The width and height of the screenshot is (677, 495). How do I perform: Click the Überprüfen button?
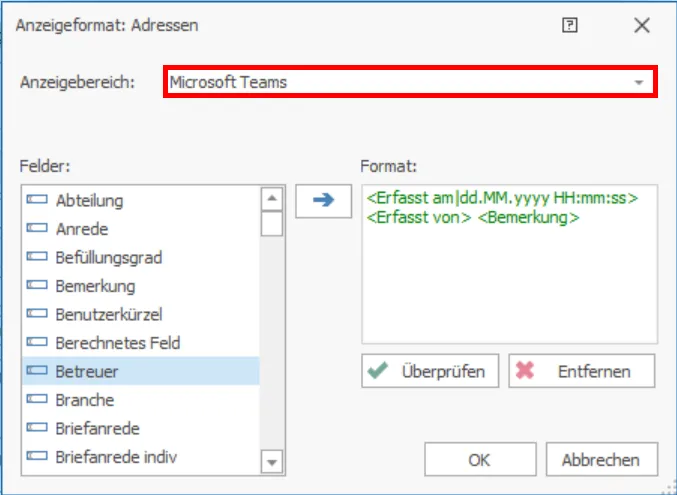(430, 371)
